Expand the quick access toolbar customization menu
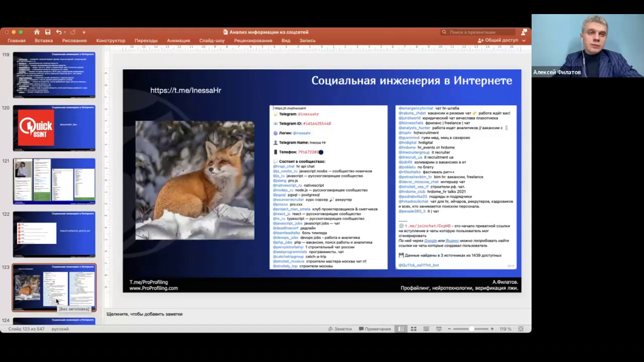The image size is (644, 362). tap(84, 32)
